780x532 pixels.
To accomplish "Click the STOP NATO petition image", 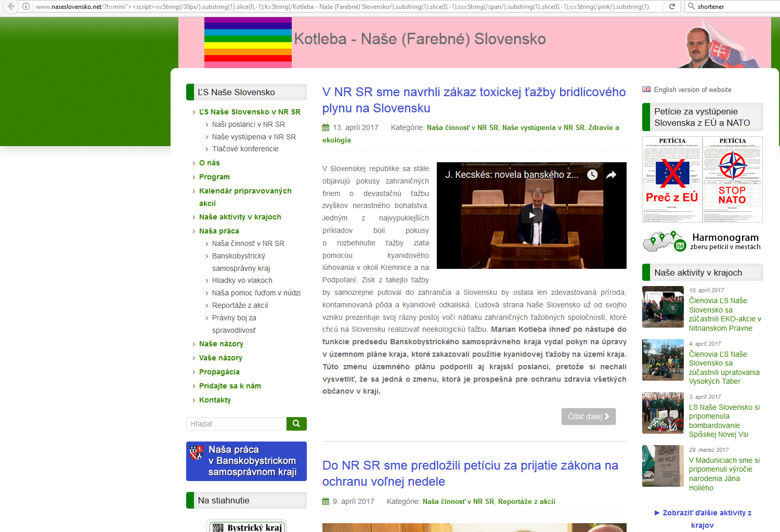I will [x=733, y=179].
